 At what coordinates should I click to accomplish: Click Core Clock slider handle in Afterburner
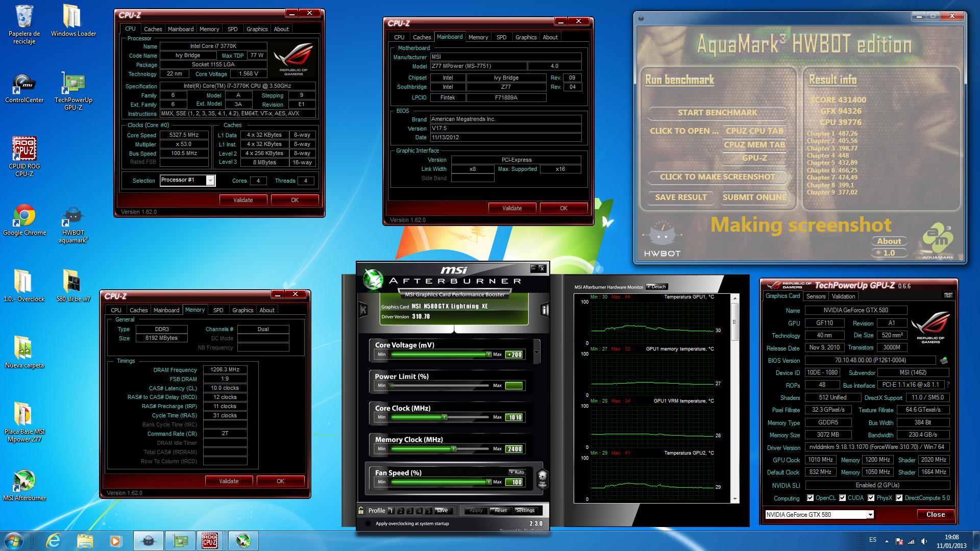pyautogui.click(x=444, y=417)
